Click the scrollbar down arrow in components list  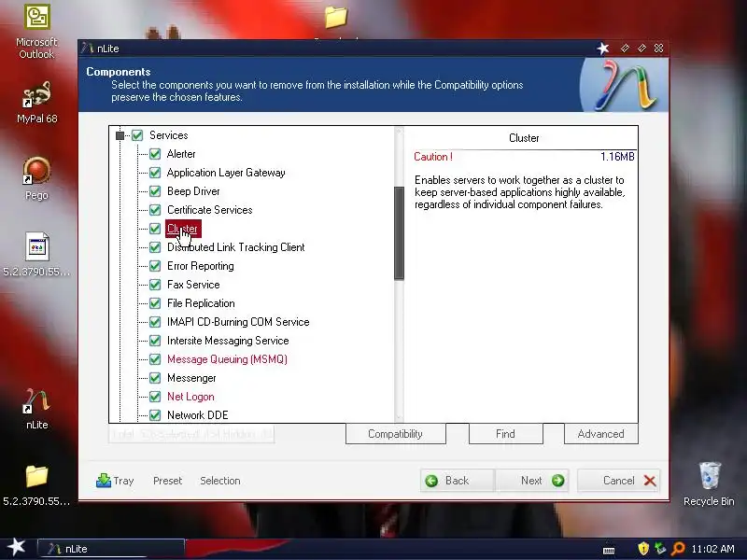[x=400, y=417]
